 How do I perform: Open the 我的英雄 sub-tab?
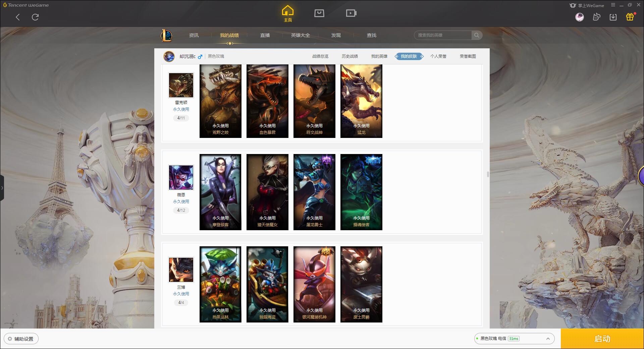(x=379, y=56)
